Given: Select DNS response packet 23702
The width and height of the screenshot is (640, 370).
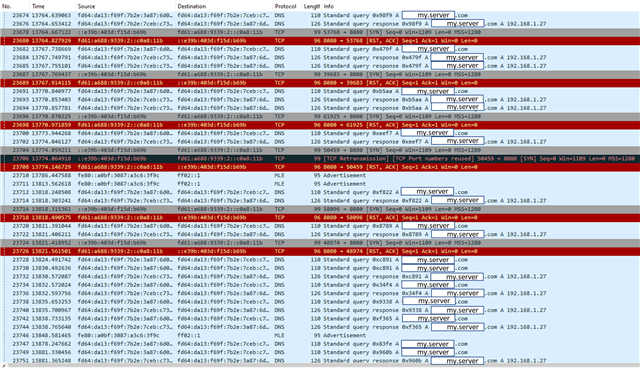Looking at the screenshot, I should tap(320, 142).
